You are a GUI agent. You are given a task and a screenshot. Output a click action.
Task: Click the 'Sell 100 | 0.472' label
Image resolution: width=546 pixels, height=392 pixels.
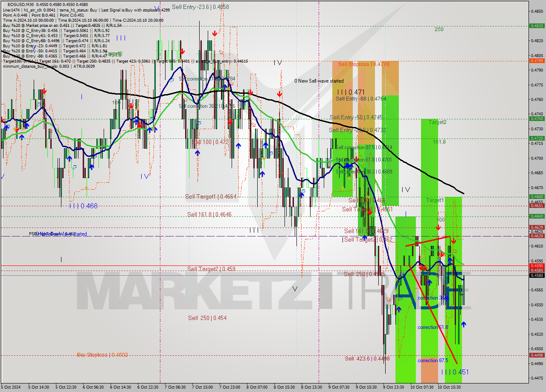(210, 142)
